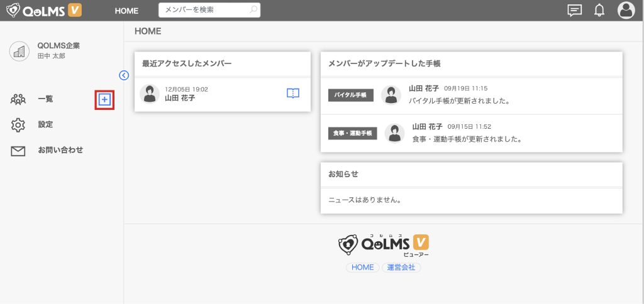The height and width of the screenshot is (304, 644).
Task: Collapse the sidebar with the chevron arrow
Action: [124, 75]
